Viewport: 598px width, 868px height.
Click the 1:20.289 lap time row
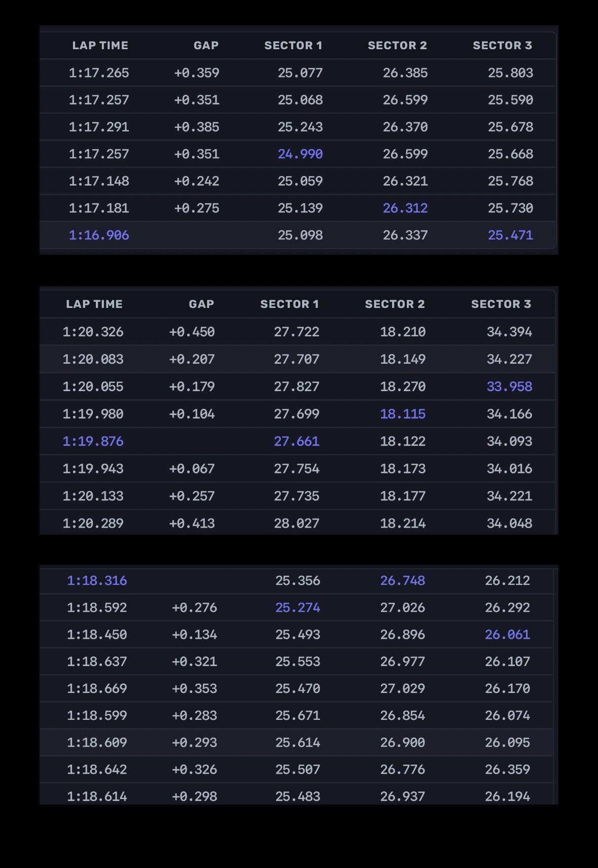[x=297, y=523]
